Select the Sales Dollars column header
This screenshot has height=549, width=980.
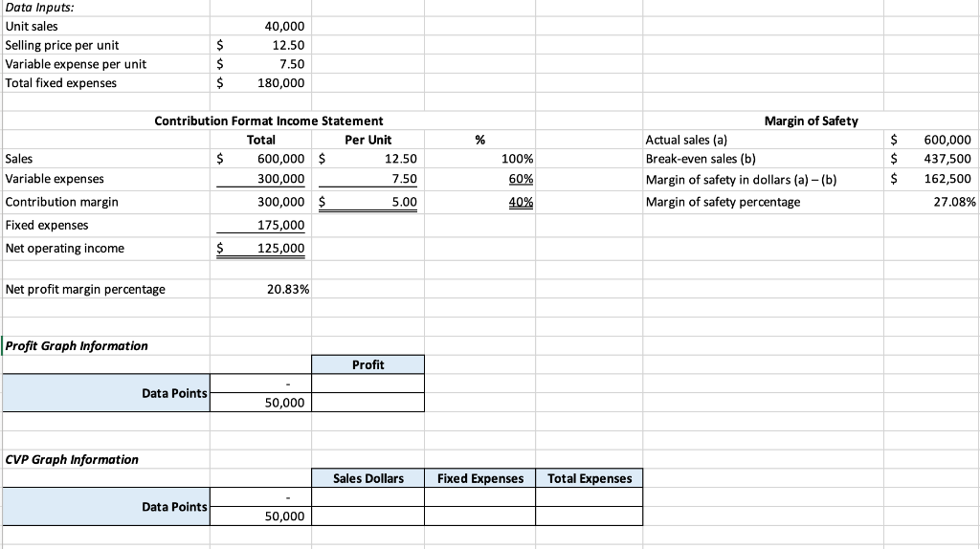pos(368,478)
